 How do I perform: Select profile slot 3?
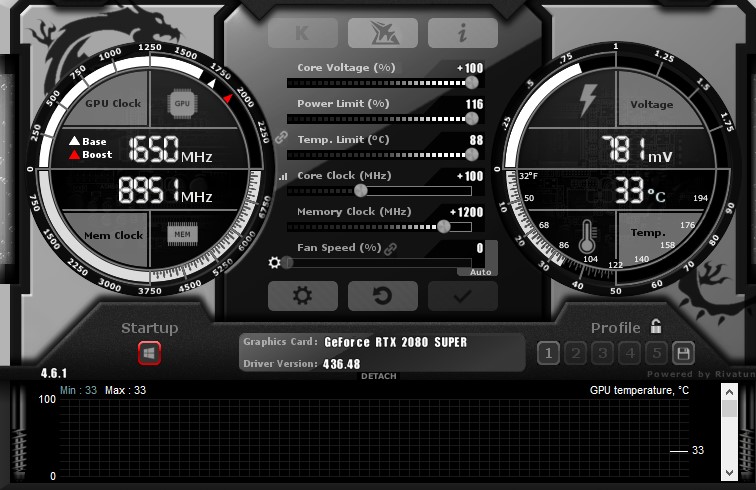(602, 353)
